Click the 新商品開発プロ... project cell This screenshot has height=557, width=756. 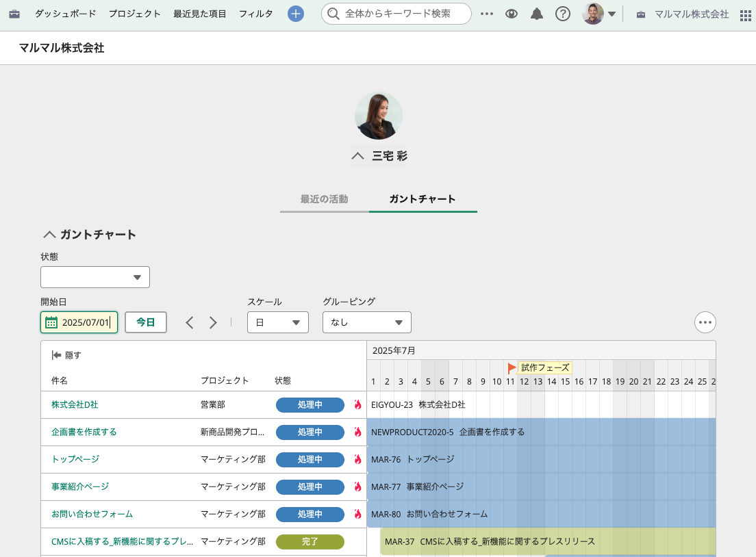(232, 432)
